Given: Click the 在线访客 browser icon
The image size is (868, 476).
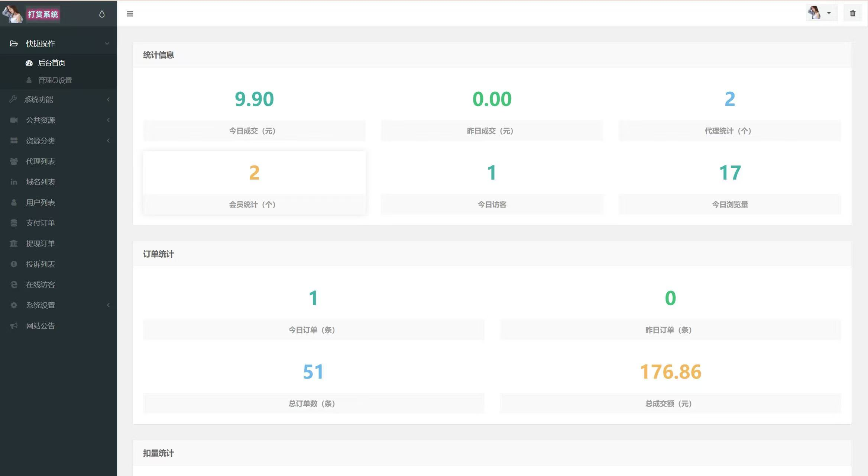Looking at the screenshot, I should tap(14, 284).
